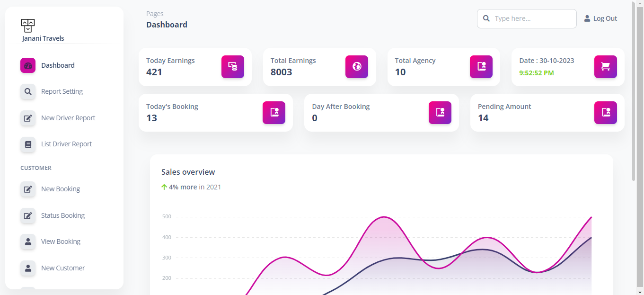Click the Dashboard breadcrumb title
The height and width of the screenshot is (295, 644).
[167, 25]
